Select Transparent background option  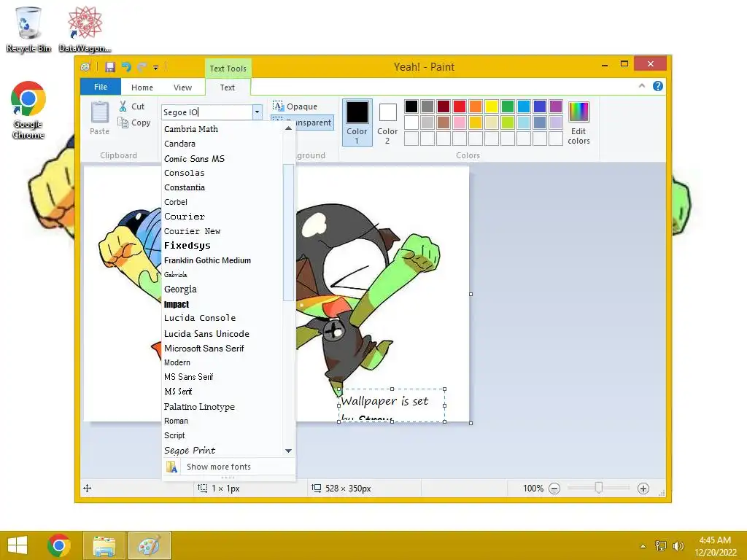point(302,122)
